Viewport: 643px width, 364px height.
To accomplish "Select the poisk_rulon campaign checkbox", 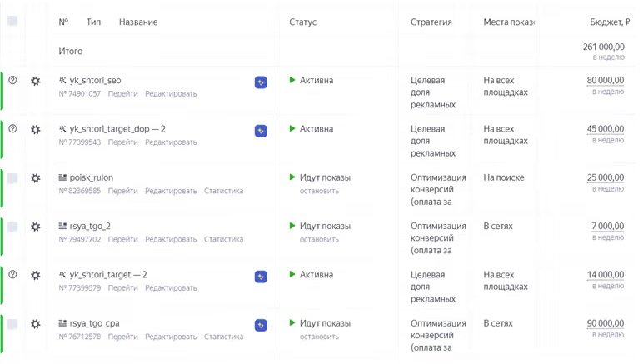I will pyautogui.click(x=12, y=178).
